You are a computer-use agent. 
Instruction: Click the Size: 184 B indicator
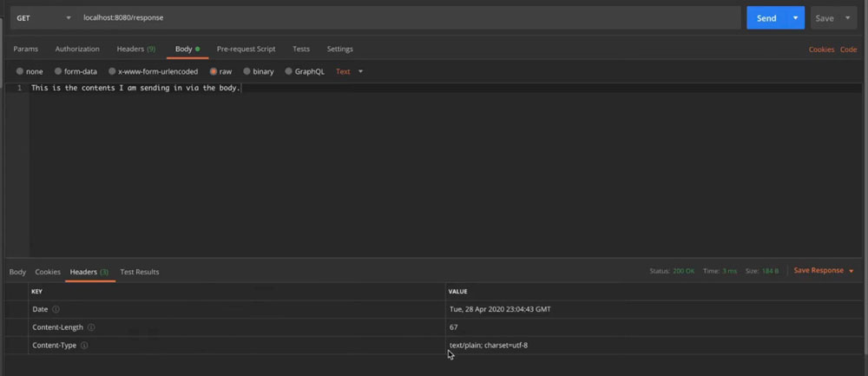click(x=762, y=271)
